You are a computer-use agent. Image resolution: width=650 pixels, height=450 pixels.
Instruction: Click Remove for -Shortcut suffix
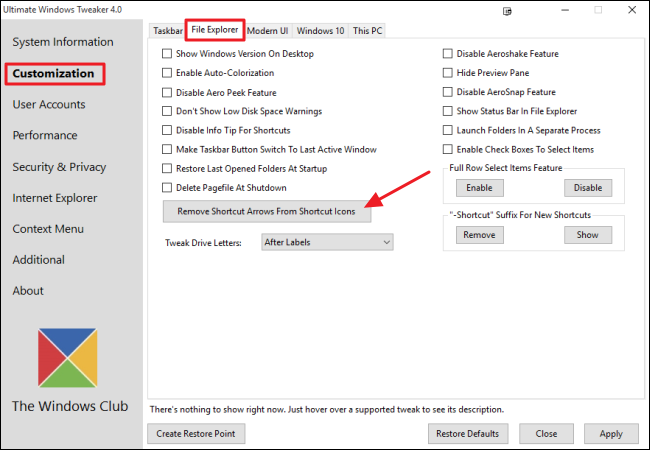pos(480,235)
